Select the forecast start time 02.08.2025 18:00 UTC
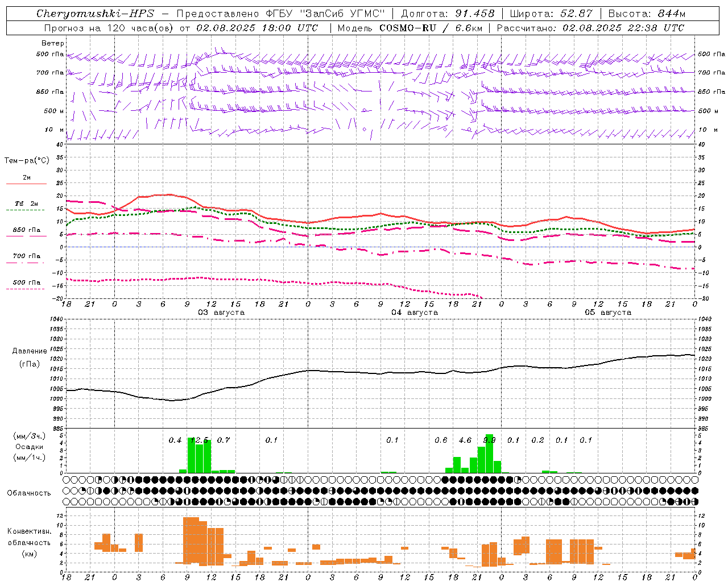The width and height of the screenshot is (728, 582). point(257,28)
